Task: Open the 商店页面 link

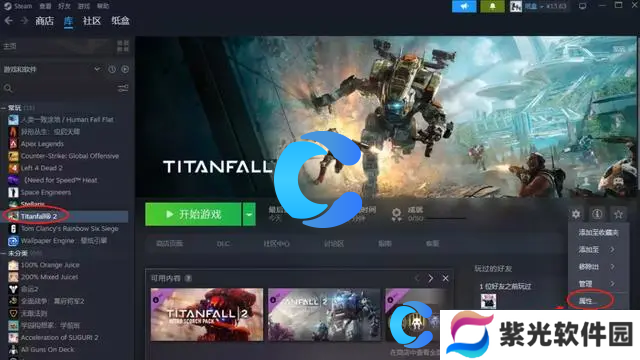Action: [169, 244]
